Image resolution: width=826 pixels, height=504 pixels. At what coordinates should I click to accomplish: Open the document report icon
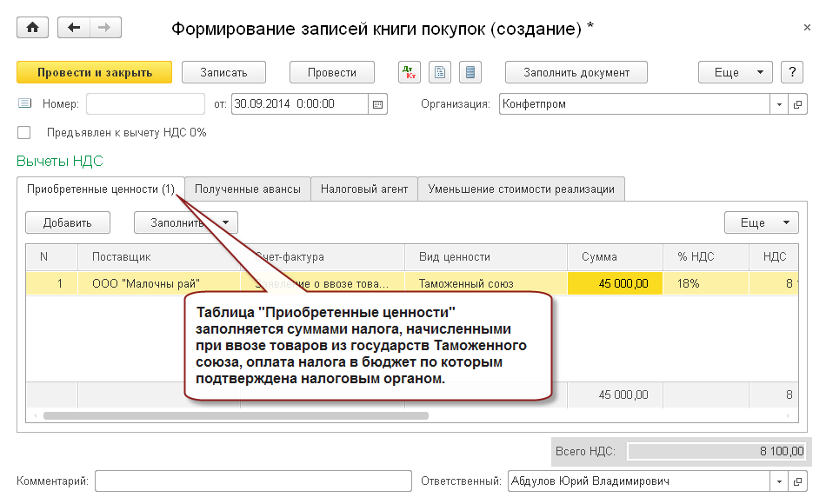point(440,73)
